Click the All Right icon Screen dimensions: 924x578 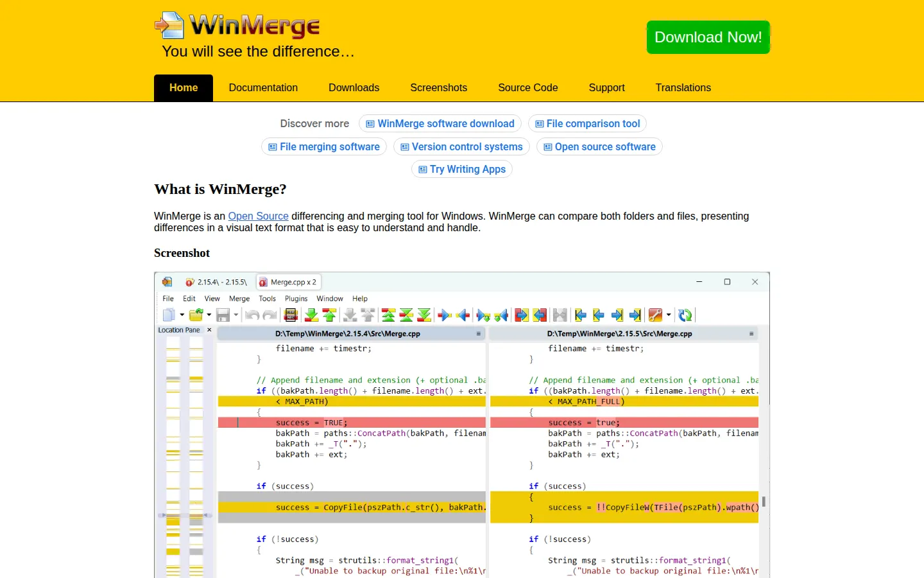[x=521, y=315]
